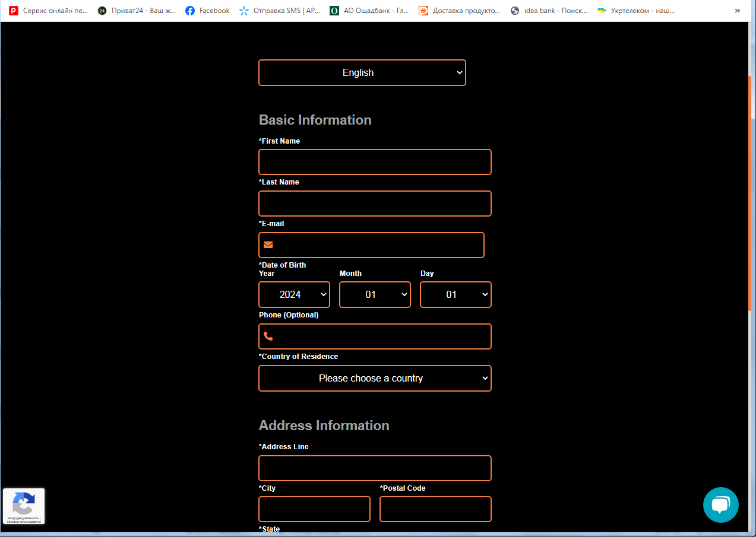Open the Country of Residence dropdown

375,378
